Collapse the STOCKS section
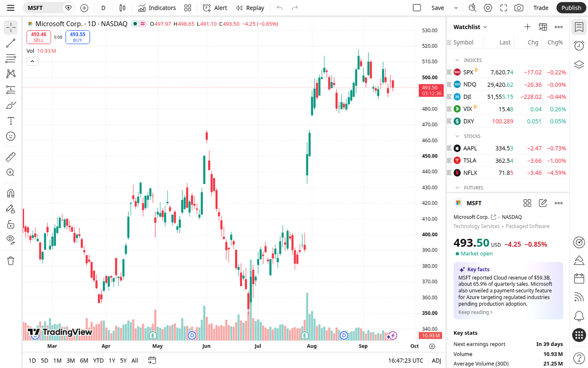 coord(457,136)
